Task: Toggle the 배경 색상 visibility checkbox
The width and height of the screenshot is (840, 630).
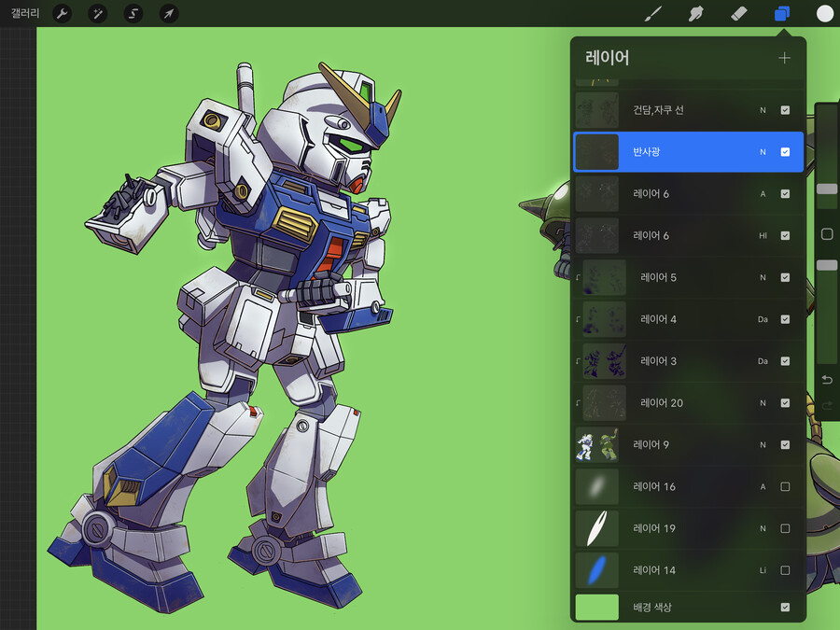Action: [785, 607]
